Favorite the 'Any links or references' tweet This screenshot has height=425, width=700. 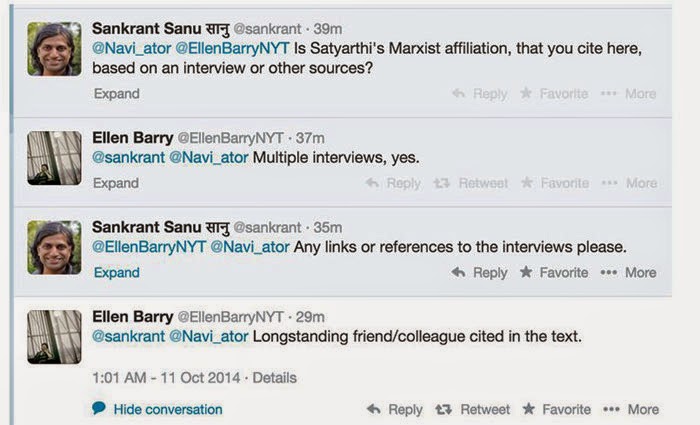pos(554,272)
